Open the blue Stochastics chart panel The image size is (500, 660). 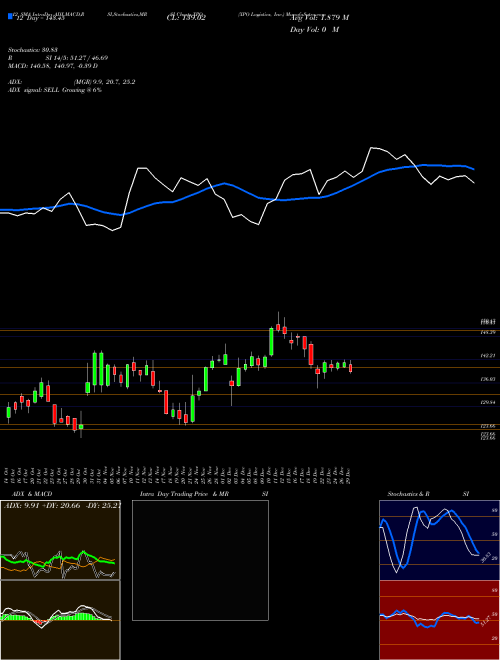439,540
